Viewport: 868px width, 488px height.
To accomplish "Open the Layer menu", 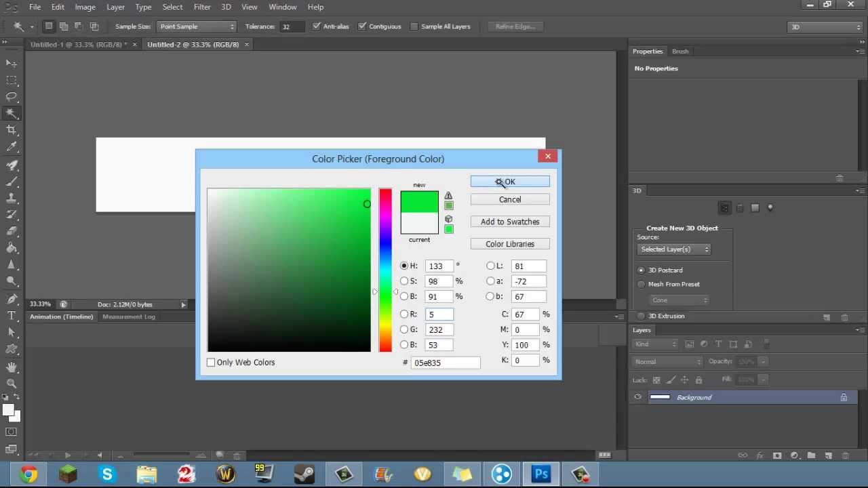I will coord(115,7).
